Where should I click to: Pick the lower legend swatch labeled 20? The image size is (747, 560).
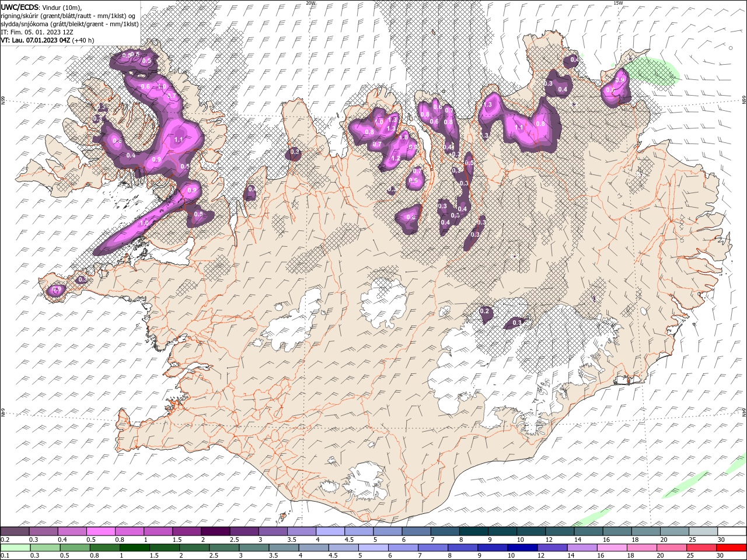(671, 548)
